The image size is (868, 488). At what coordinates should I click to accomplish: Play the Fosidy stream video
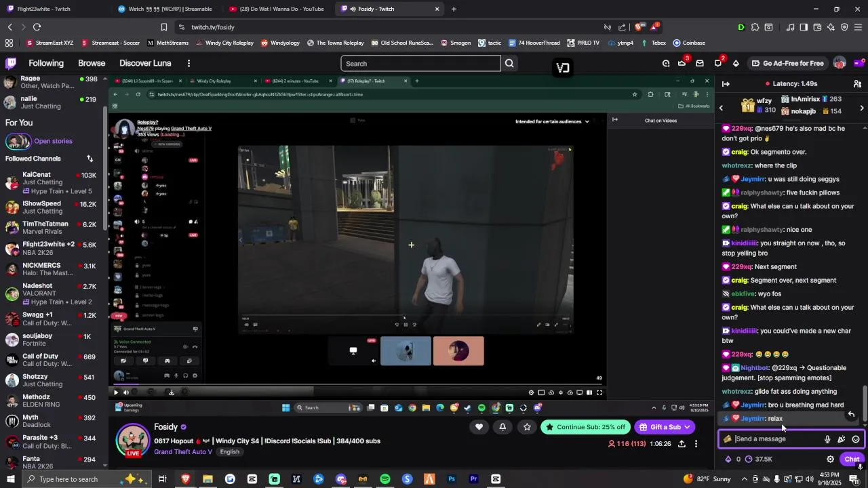[115, 392]
